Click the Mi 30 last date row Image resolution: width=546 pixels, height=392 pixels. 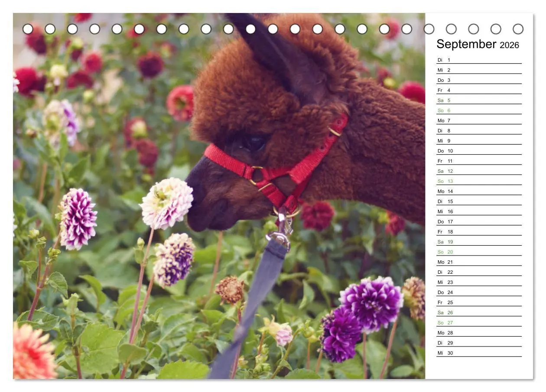tap(479, 353)
